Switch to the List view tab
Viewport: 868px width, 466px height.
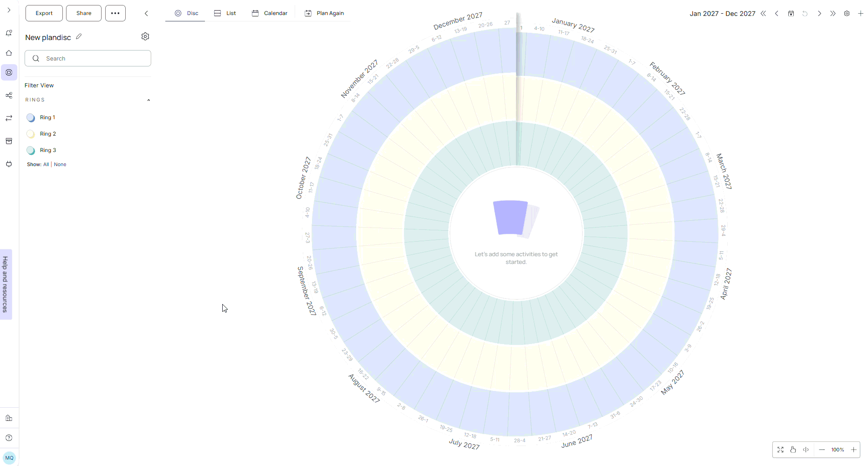[225, 13]
